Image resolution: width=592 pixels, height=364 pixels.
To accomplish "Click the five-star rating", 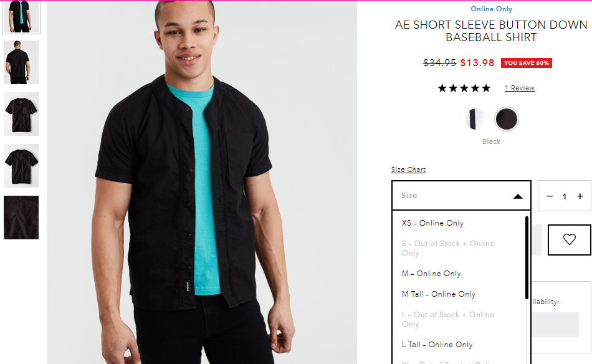I will tap(464, 88).
